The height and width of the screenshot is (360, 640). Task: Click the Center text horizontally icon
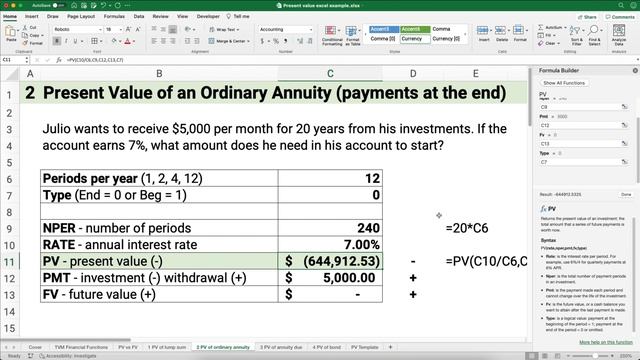[163, 41]
